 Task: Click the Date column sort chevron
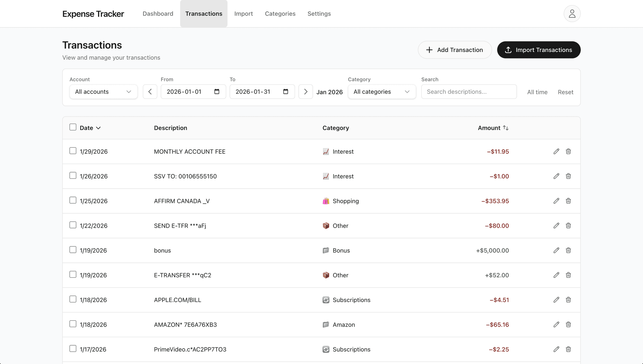click(98, 128)
